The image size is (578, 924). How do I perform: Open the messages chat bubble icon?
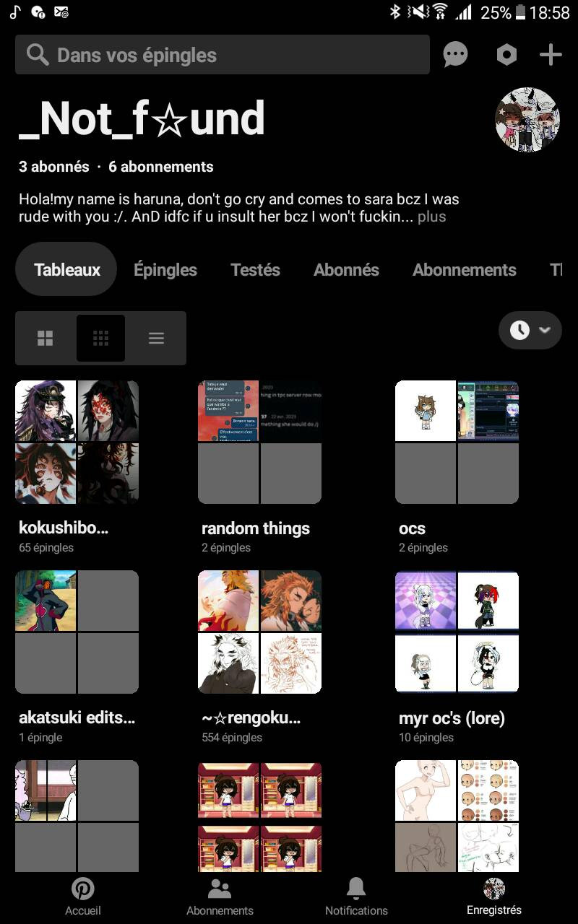click(455, 55)
